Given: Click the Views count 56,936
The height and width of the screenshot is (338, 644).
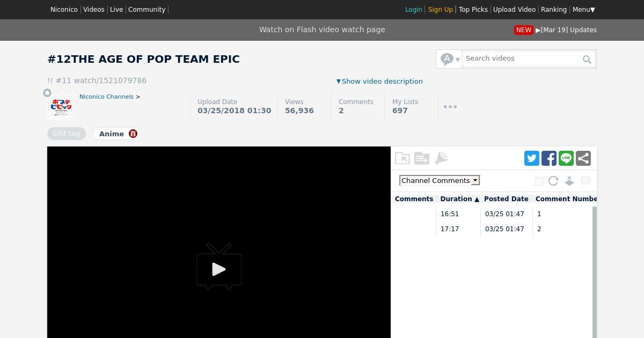Looking at the screenshot, I should coord(299,111).
